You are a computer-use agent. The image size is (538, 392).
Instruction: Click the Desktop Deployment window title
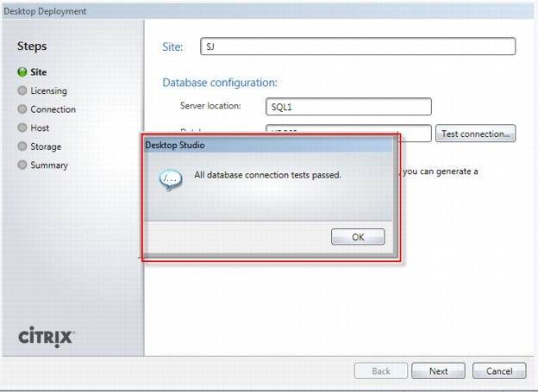click(45, 11)
